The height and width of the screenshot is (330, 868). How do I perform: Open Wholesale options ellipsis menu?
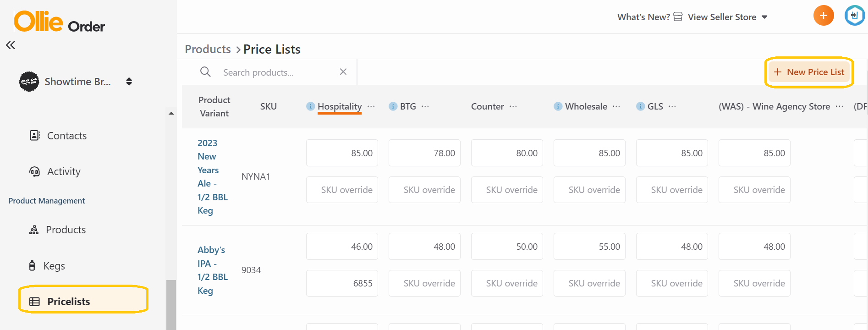[x=616, y=106]
